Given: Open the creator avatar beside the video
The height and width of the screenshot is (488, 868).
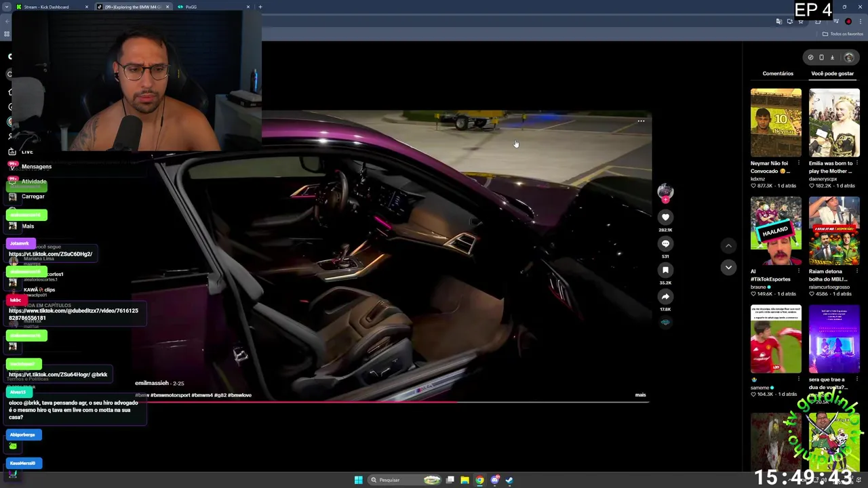Looking at the screenshot, I should click(x=665, y=192).
